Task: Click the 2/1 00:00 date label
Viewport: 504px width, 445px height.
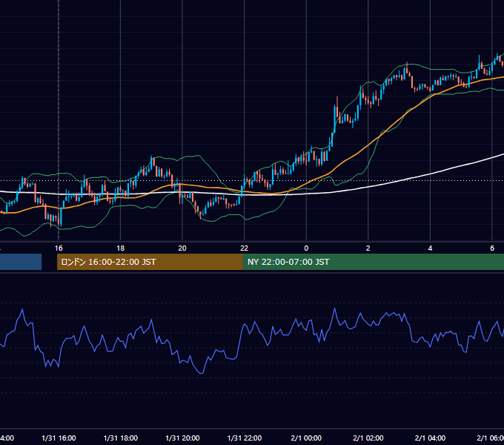Action: point(306,438)
